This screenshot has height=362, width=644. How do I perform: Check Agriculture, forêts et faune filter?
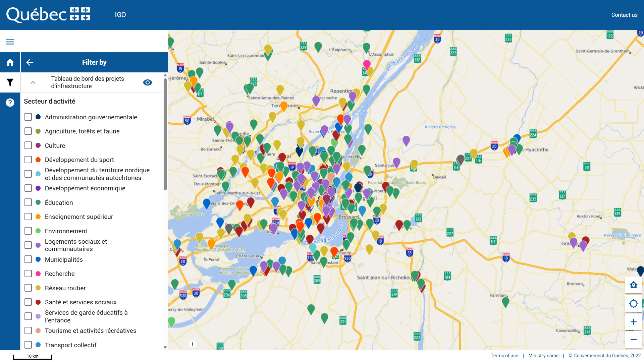click(28, 131)
